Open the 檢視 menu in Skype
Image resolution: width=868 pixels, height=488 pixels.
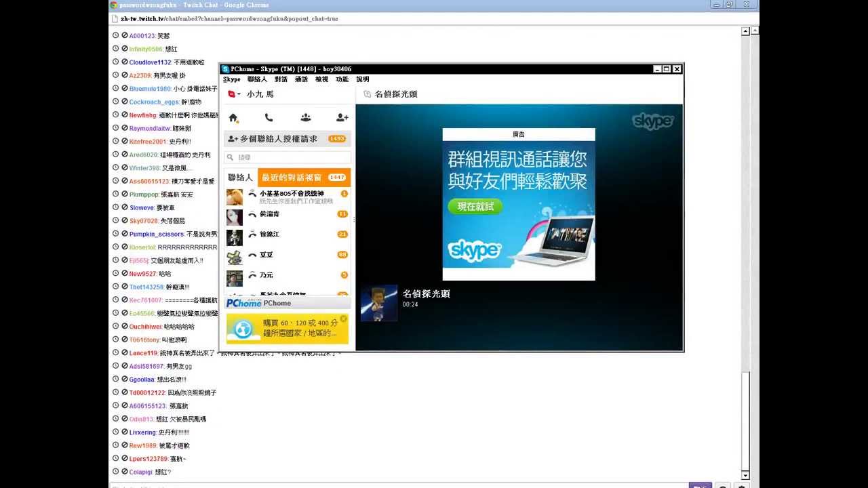[321, 79]
